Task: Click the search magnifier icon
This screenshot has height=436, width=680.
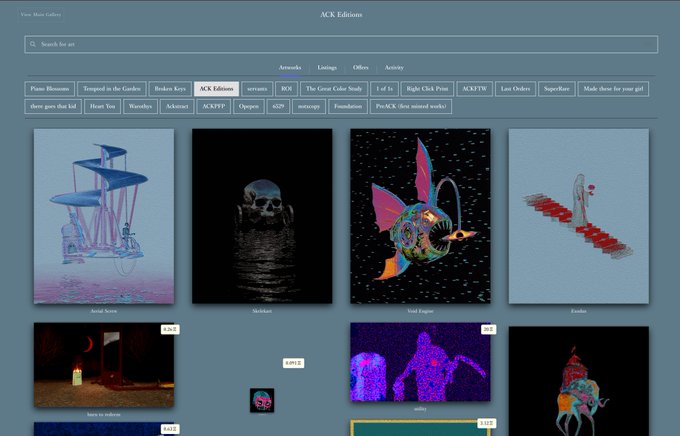Action: click(x=33, y=44)
